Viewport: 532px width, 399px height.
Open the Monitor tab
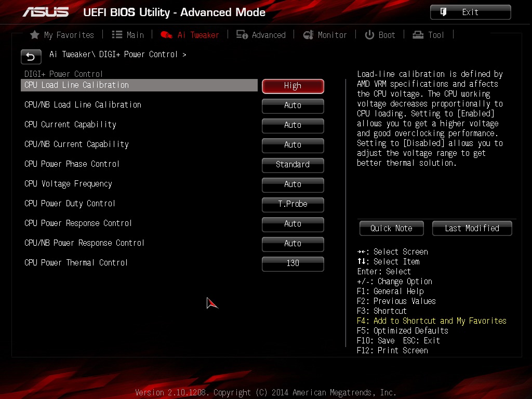325,35
